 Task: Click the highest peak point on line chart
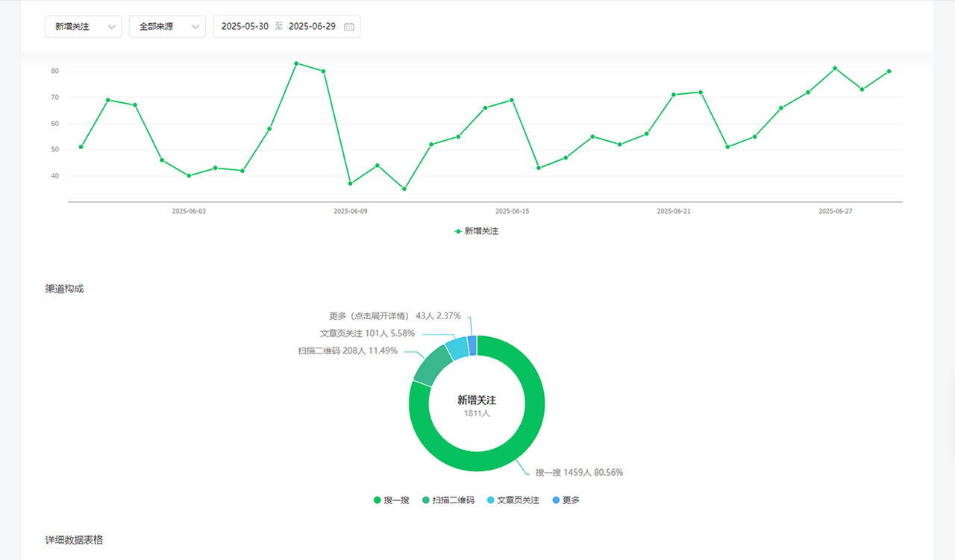click(x=296, y=63)
